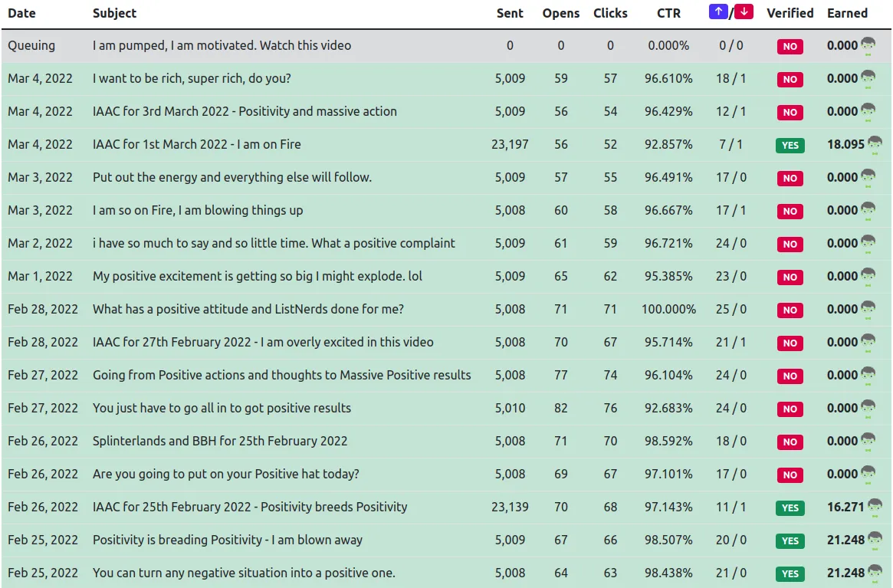
Task: Click nerd icon beside 18.095 earned
Action: (x=875, y=145)
